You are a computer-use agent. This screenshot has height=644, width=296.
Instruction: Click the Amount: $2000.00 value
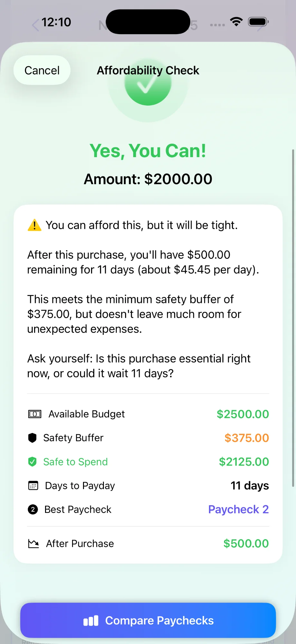[x=148, y=179]
